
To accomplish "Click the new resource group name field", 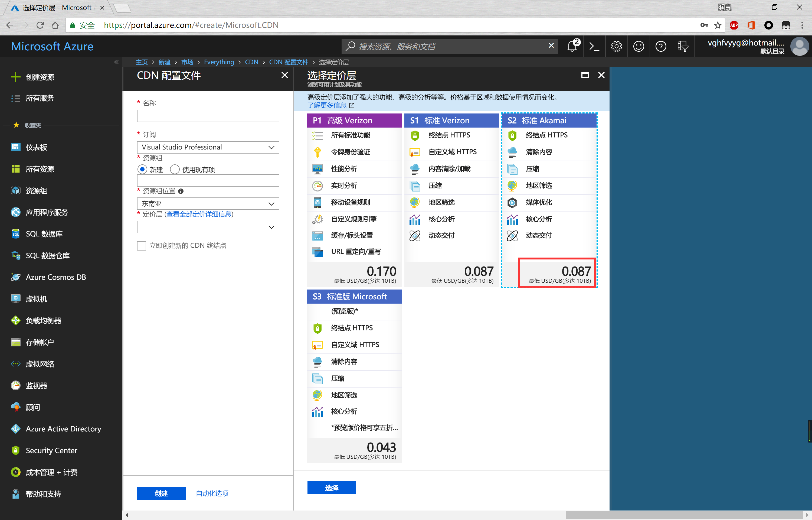I will [x=208, y=180].
